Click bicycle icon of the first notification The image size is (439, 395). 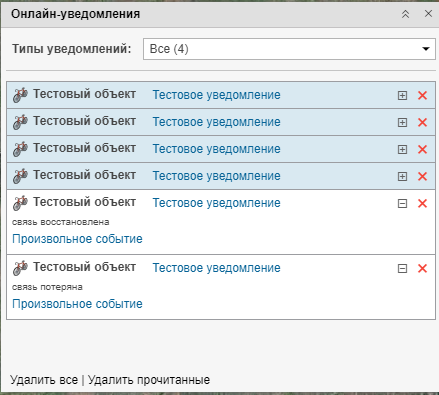[x=20, y=95]
